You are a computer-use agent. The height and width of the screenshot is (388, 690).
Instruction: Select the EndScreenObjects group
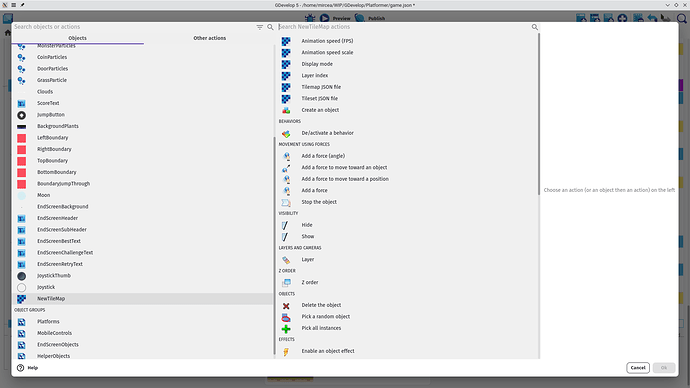143,344
